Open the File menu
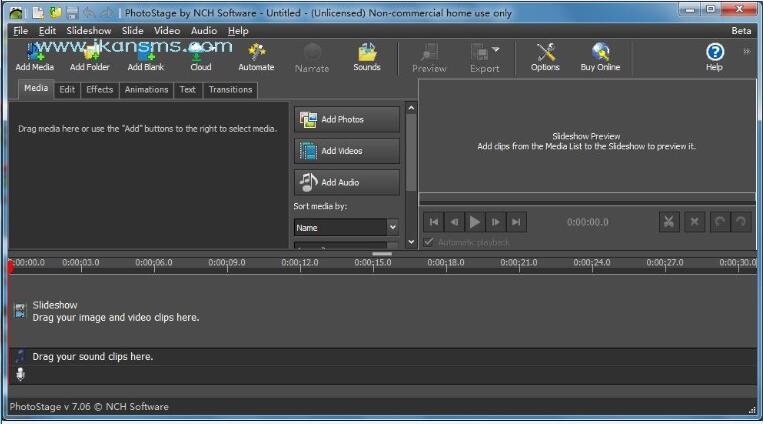763x424 pixels. click(x=20, y=30)
